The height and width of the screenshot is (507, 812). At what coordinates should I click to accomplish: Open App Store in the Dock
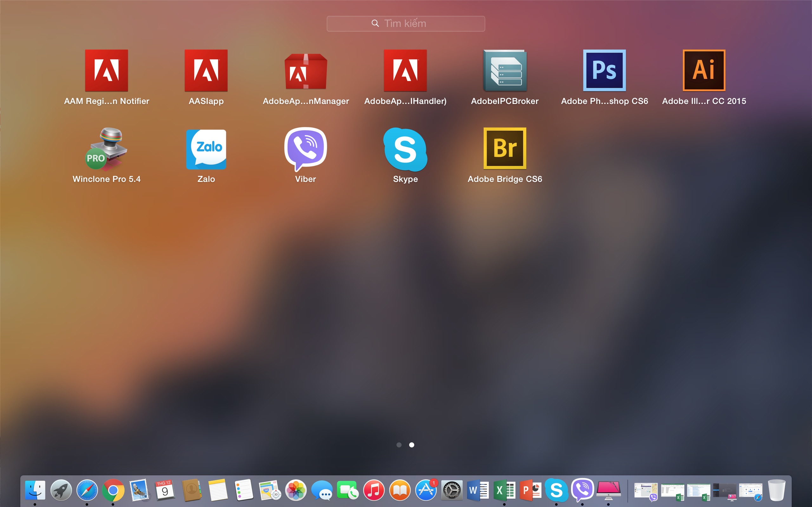coord(426,490)
